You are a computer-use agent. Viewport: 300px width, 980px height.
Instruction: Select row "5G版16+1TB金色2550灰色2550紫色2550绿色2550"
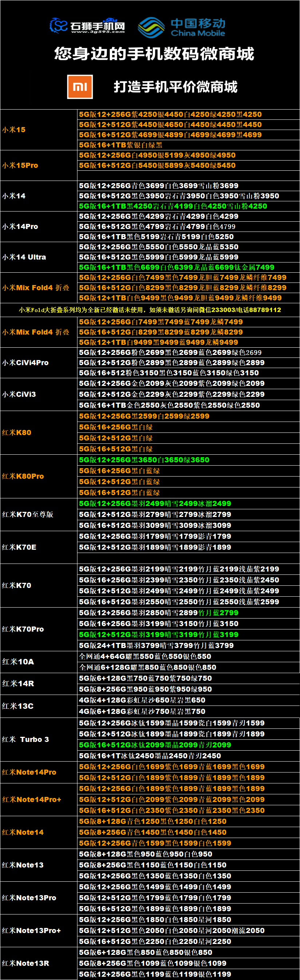click(189, 405)
